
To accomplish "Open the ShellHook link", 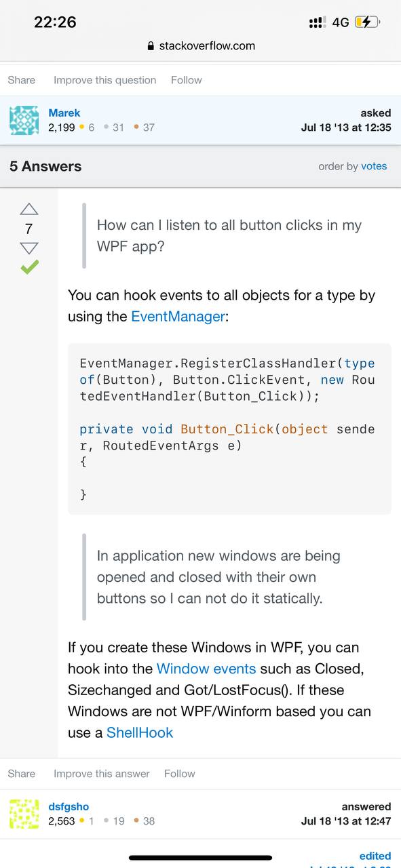I will point(140,732).
